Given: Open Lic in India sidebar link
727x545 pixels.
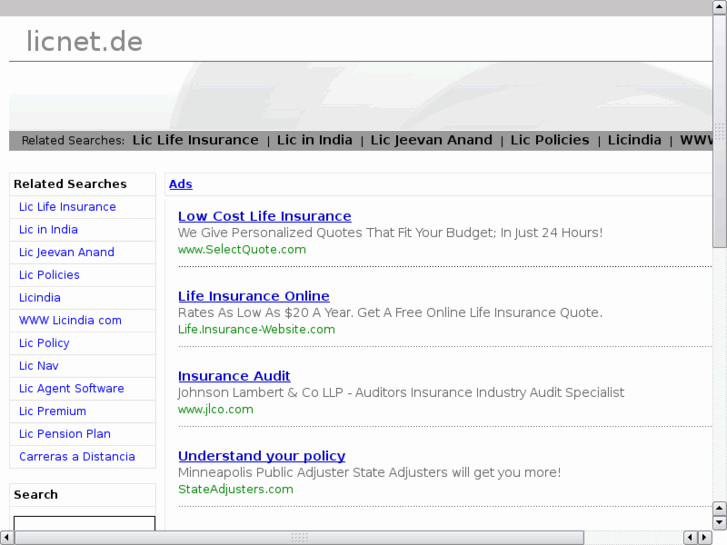Looking at the screenshot, I should 48,230.
